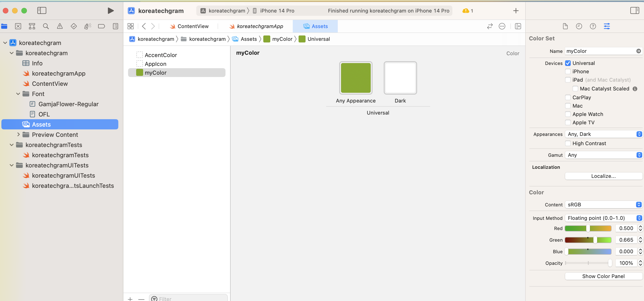The width and height of the screenshot is (644, 301).
Task: Switch to the ContentView tab
Action: tap(189, 26)
